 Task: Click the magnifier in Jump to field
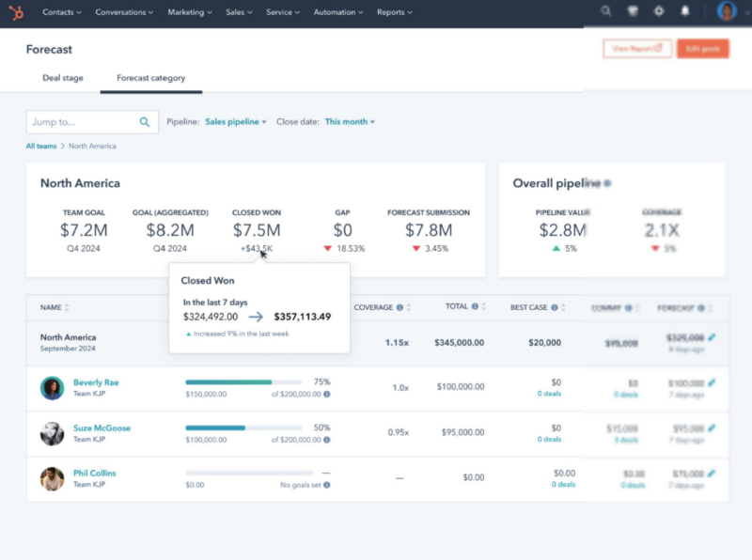[x=145, y=122]
